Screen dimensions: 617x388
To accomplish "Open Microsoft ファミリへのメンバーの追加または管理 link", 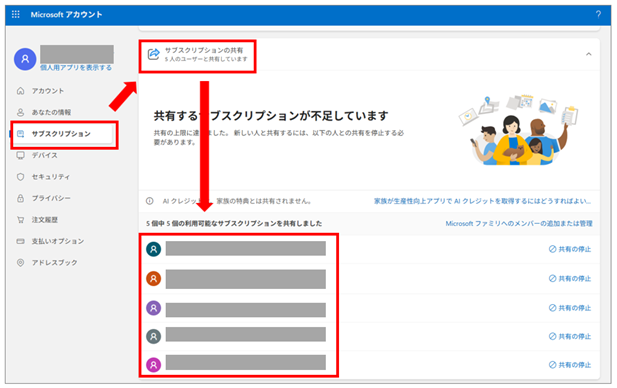I will tap(519, 224).
